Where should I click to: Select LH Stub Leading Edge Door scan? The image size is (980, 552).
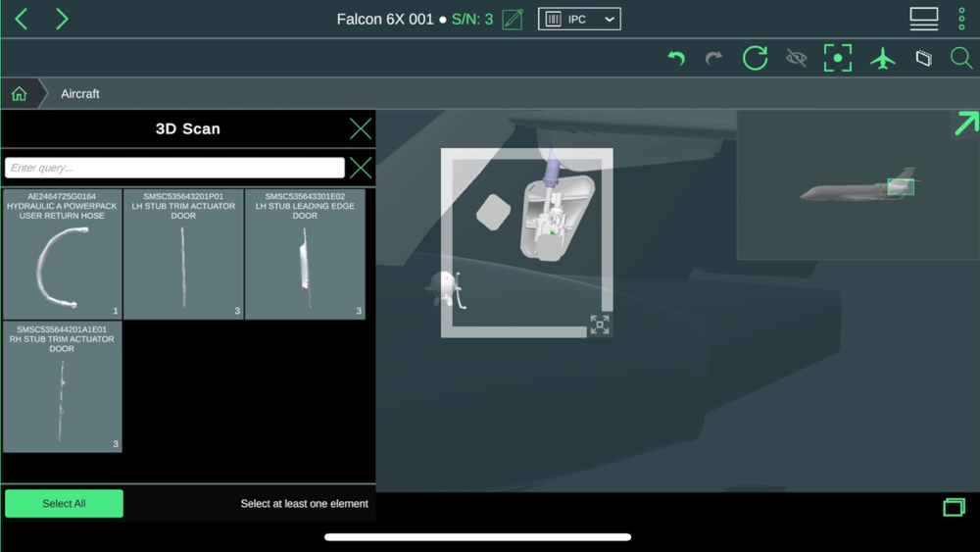click(305, 254)
